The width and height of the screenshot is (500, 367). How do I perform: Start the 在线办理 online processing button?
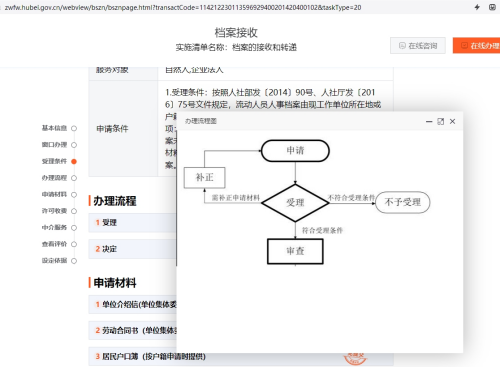[476, 46]
